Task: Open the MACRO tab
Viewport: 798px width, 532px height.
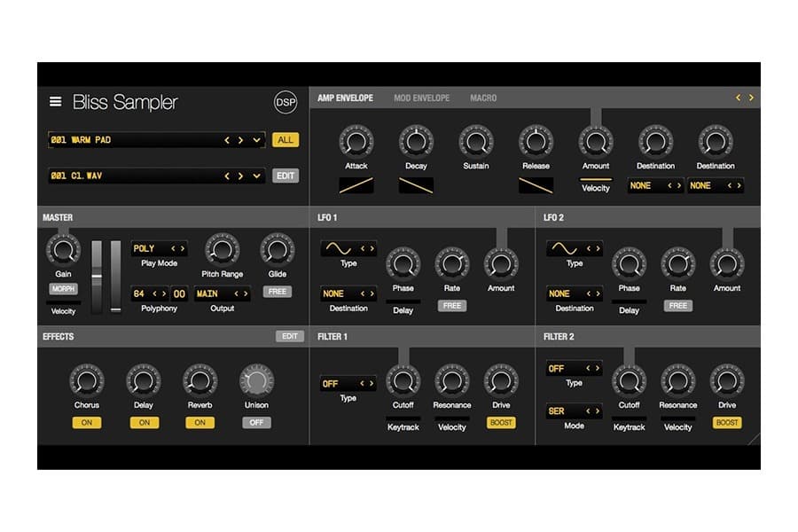Action: coord(483,98)
